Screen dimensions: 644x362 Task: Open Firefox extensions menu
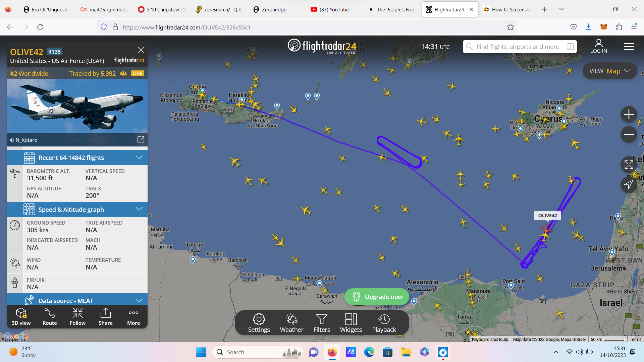(x=619, y=27)
